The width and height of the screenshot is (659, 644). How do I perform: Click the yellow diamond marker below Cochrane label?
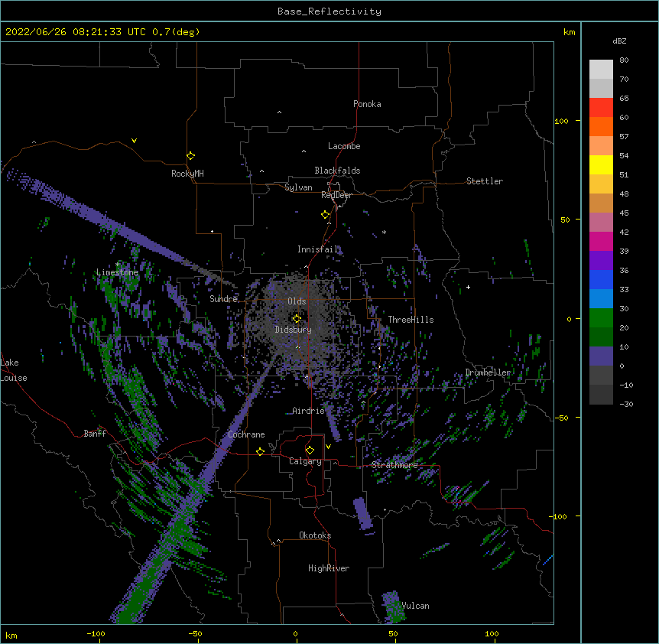click(x=260, y=451)
